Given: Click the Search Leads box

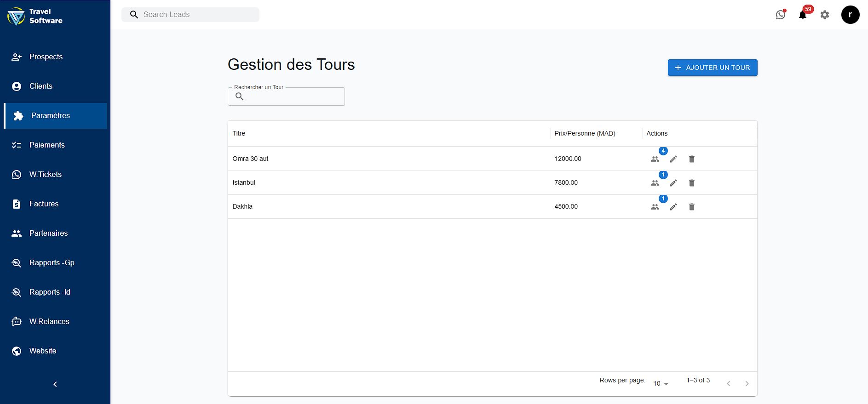Looking at the screenshot, I should coord(198,15).
